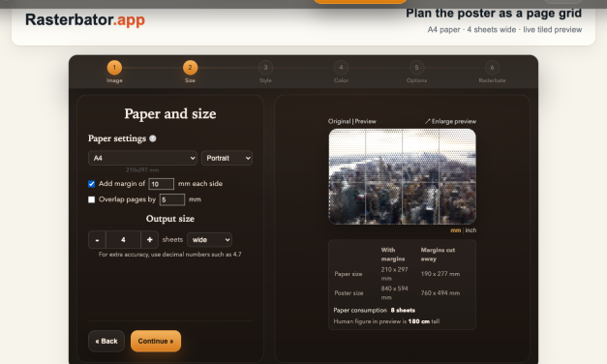The height and width of the screenshot is (364, 607).
Task: Open the wide/high sheets dropdown
Action: (x=209, y=240)
